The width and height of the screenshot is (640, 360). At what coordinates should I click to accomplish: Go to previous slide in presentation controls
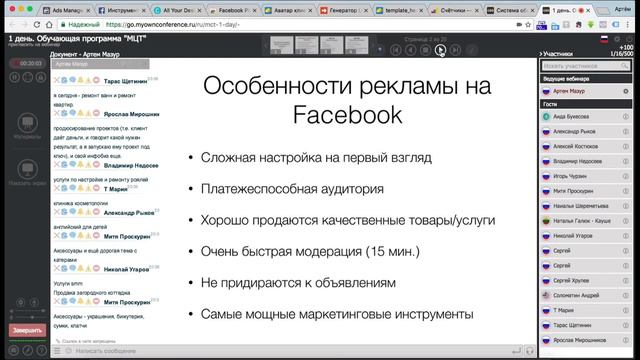[411, 50]
